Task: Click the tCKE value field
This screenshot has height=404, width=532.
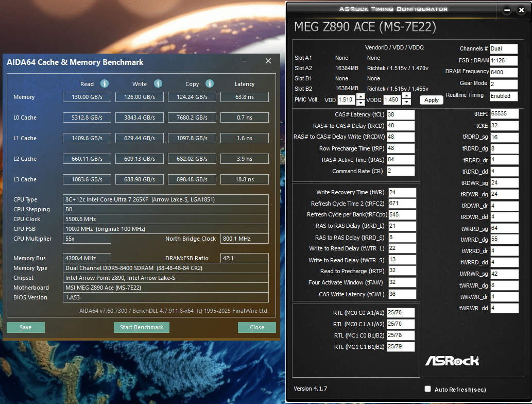Action: (504, 126)
